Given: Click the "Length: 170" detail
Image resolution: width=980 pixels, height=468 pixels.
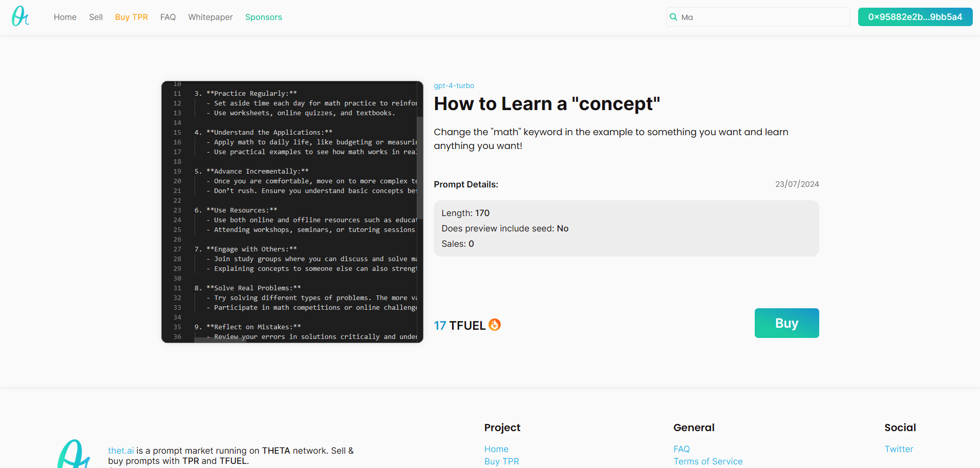Looking at the screenshot, I should (465, 213).
